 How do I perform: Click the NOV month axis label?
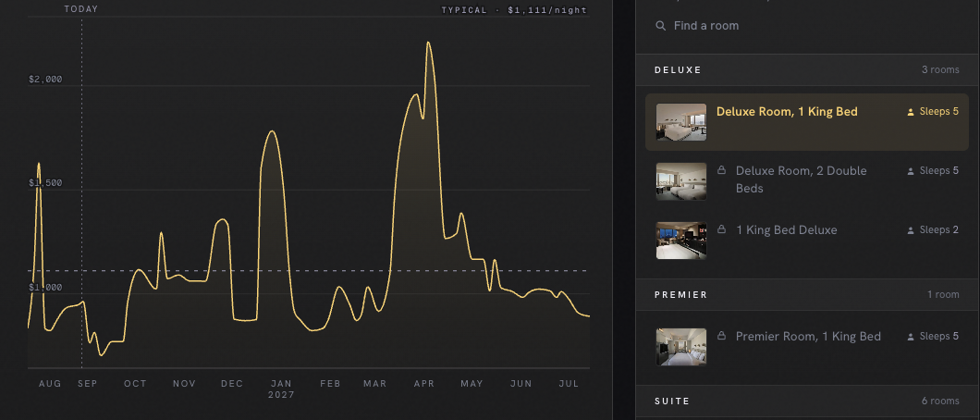(184, 384)
